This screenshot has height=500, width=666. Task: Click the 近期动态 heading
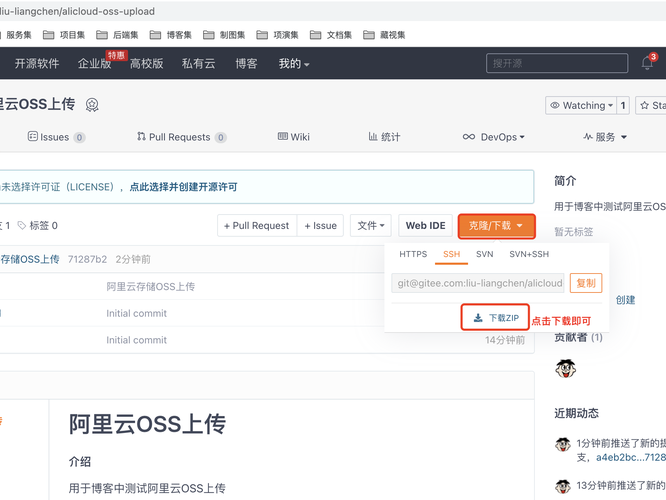pyautogui.click(x=576, y=413)
